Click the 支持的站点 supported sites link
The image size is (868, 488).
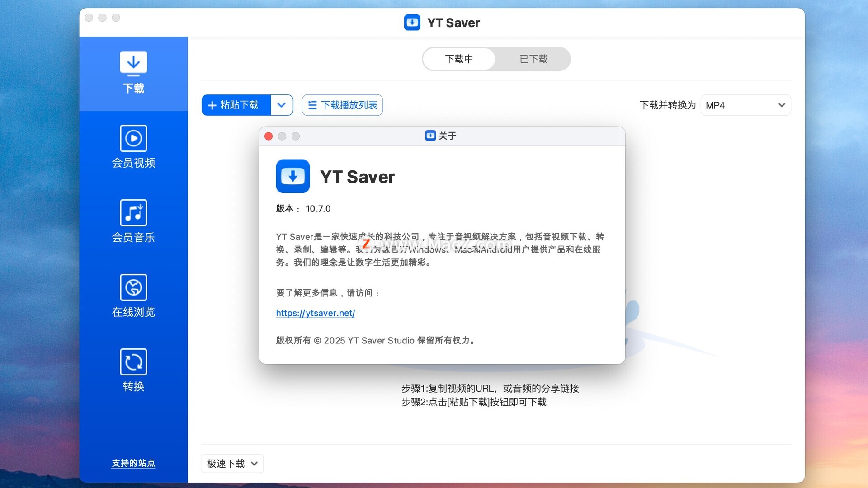pos(133,463)
